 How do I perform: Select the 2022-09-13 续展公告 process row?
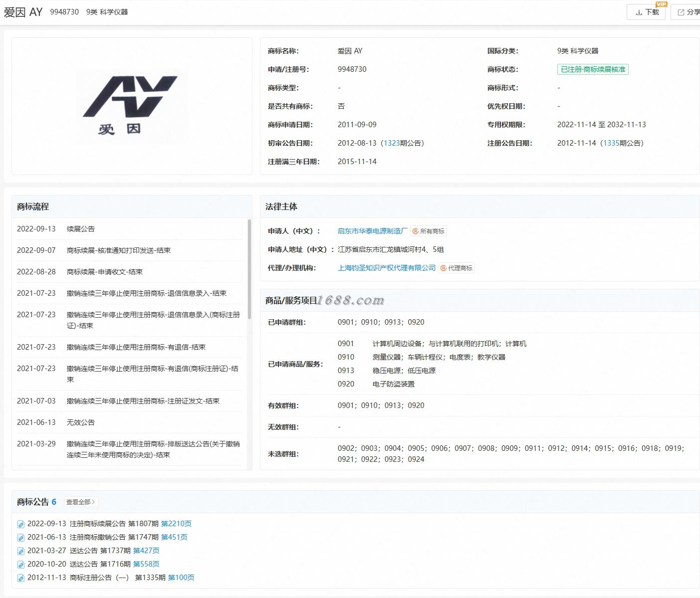click(129, 229)
